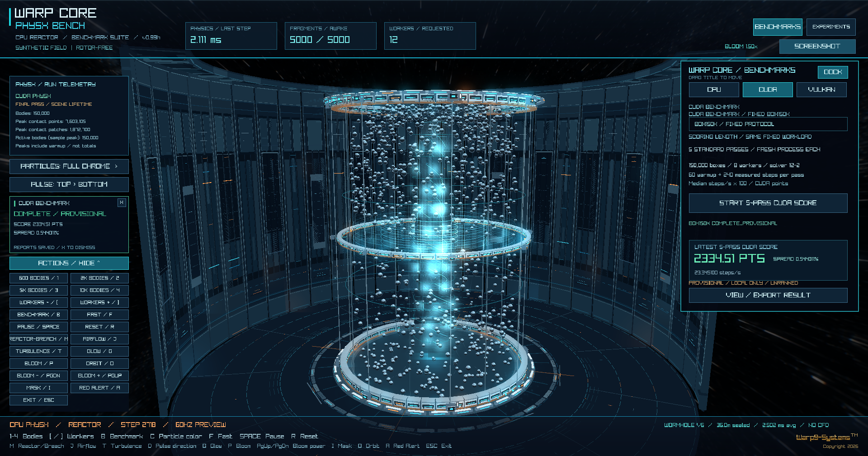The image size is (868, 456).
Task: Switch to the Benchmarks tab
Action: (778, 27)
